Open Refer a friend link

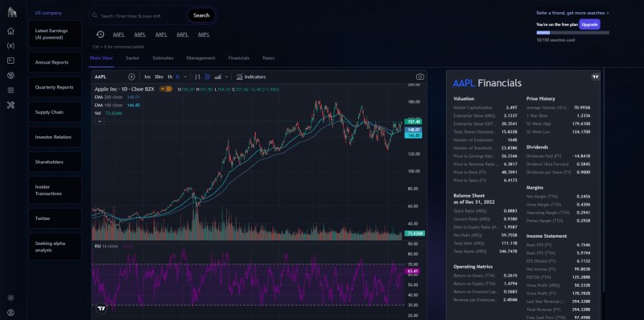pos(572,13)
